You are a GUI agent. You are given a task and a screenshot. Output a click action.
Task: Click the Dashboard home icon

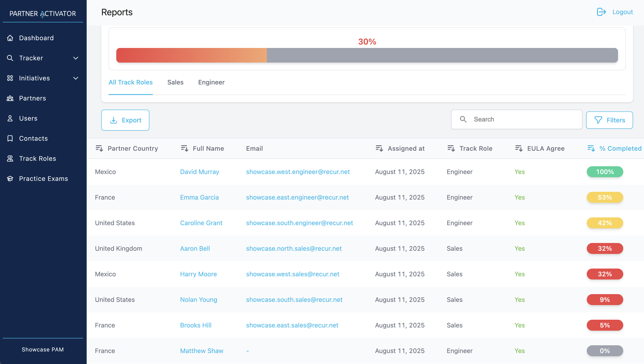pos(10,38)
